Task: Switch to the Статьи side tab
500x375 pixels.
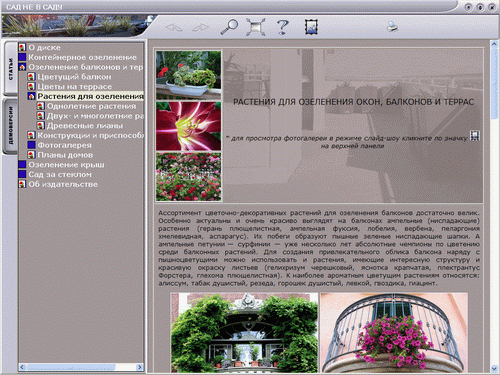Action: (x=11, y=68)
